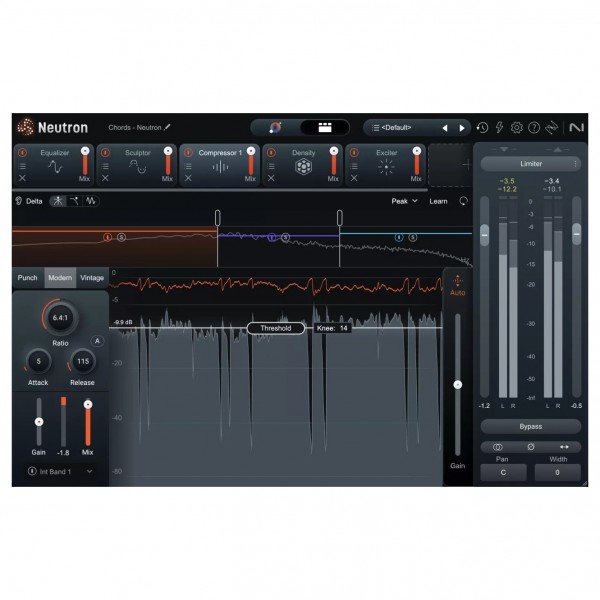The height and width of the screenshot is (600, 600).
Task: Click the Threshold handle label
Action: click(x=276, y=328)
